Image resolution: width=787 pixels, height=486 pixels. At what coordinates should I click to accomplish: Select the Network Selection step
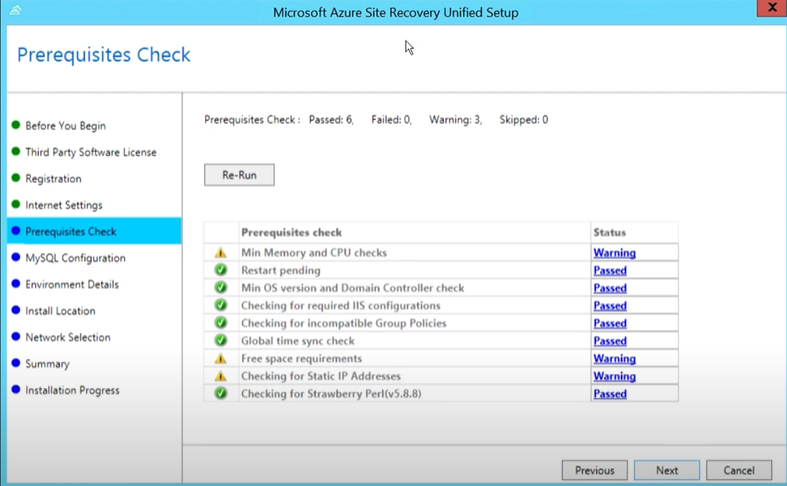click(x=68, y=337)
